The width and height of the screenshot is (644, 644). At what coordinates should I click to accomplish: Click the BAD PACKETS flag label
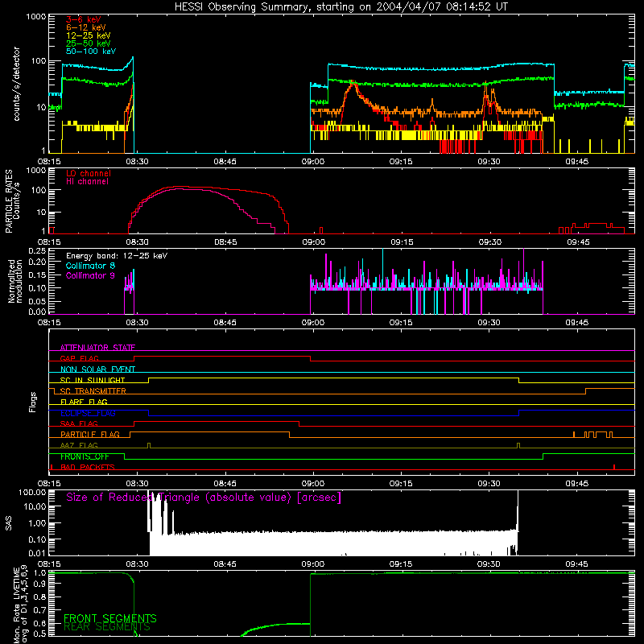click(x=88, y=467)
